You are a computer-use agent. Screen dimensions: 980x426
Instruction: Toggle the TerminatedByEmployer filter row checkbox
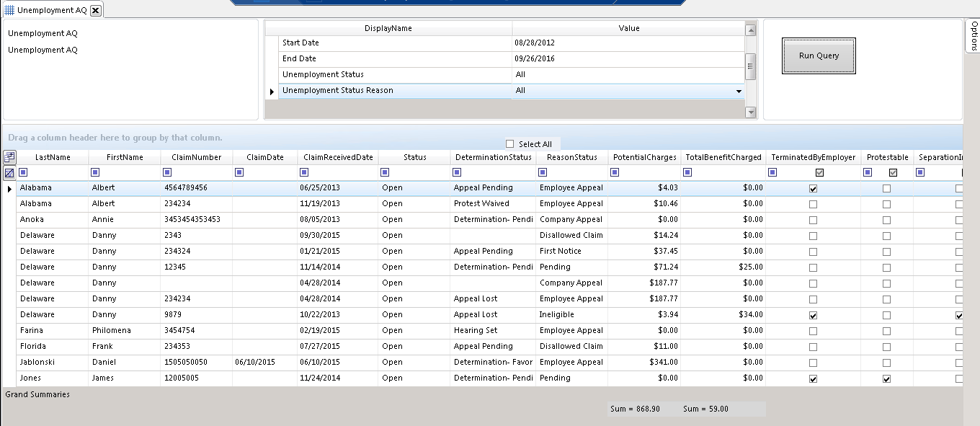pyautogui.click(x=819, y=173)
